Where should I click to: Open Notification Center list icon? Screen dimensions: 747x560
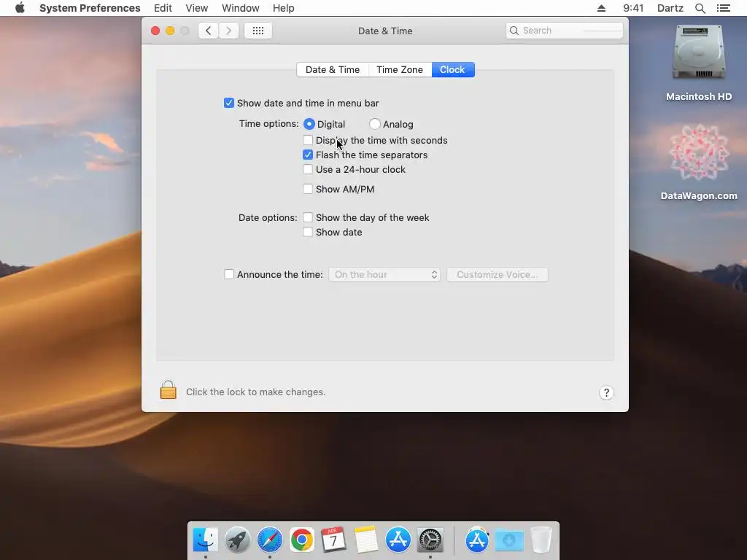[723, 8]
